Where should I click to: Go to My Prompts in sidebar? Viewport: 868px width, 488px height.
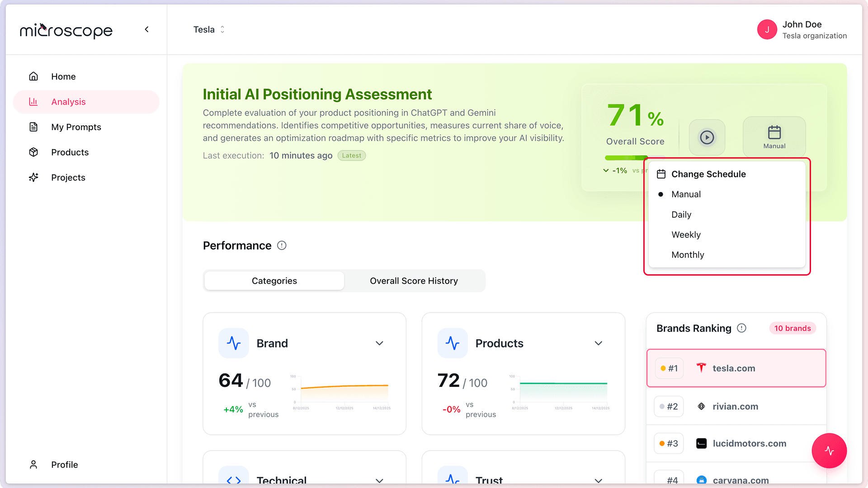(x=76, y=127)
